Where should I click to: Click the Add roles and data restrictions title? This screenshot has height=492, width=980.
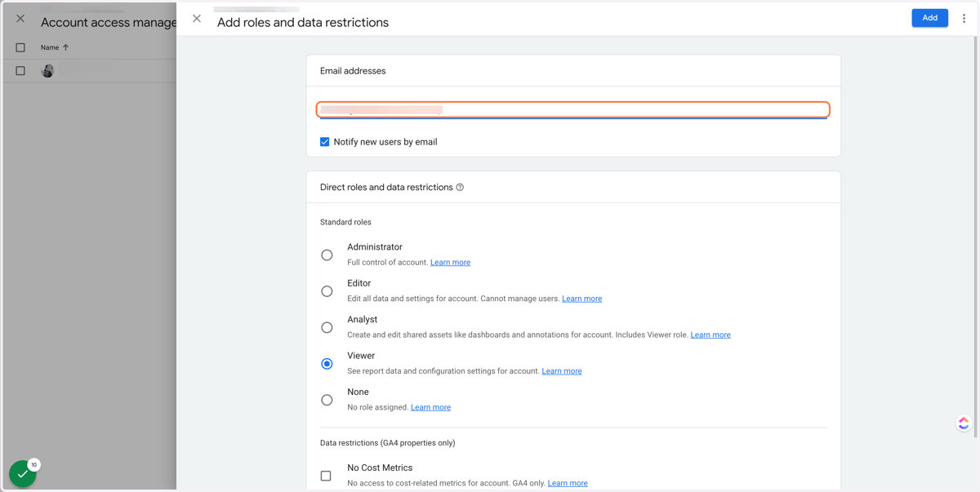click(303, 23)
